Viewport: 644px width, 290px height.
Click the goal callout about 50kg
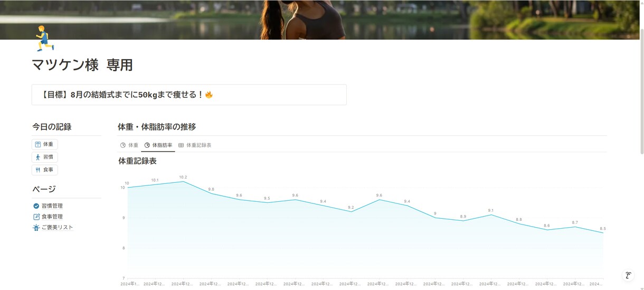point(189,95)
